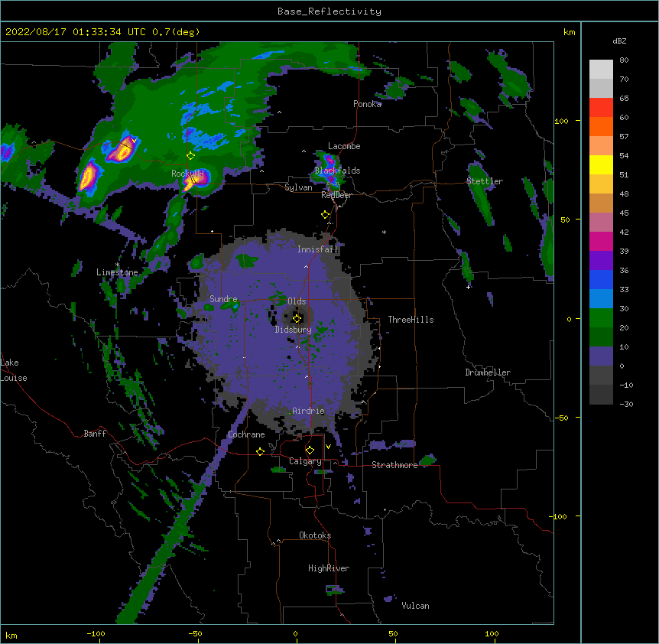
Task: Select the purple 39-36 dBZ legend swatch
Action: (601, 261)
